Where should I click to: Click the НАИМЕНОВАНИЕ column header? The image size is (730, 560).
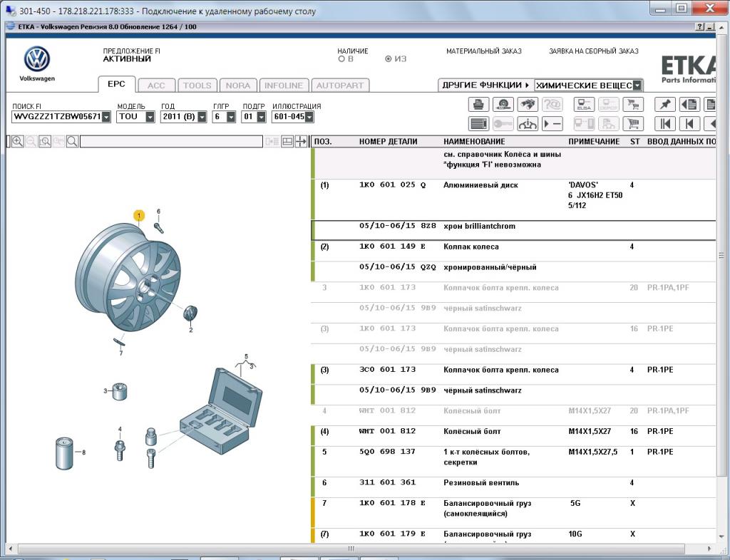point(474,141)
